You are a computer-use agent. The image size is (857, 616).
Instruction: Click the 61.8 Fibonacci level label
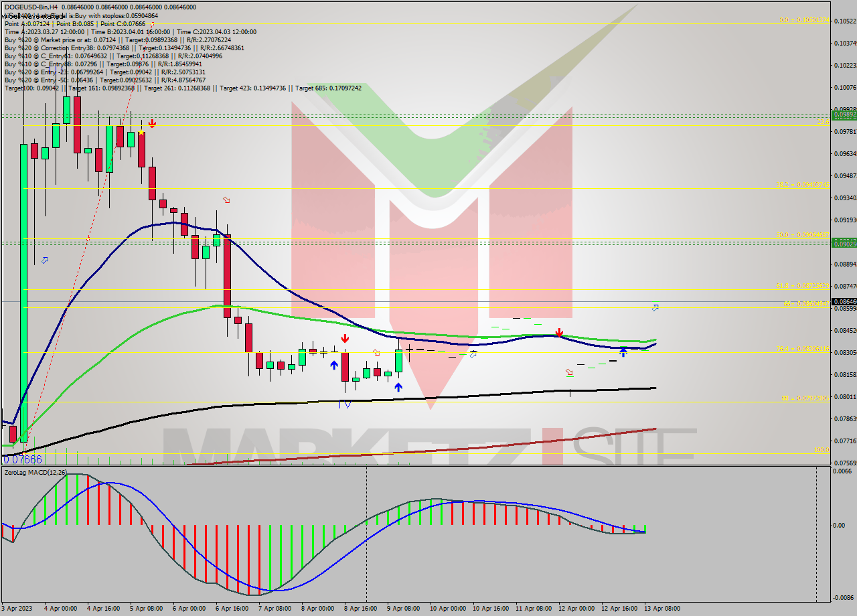point(803,286)
